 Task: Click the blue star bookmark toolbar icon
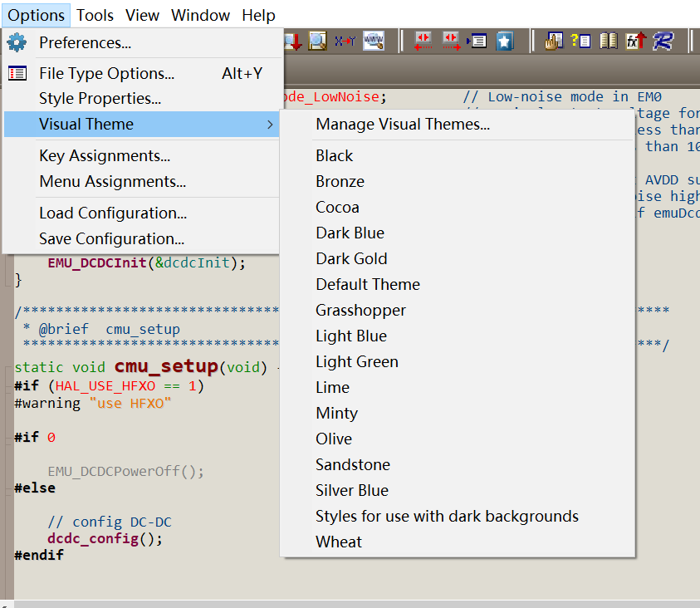[505, 41]
